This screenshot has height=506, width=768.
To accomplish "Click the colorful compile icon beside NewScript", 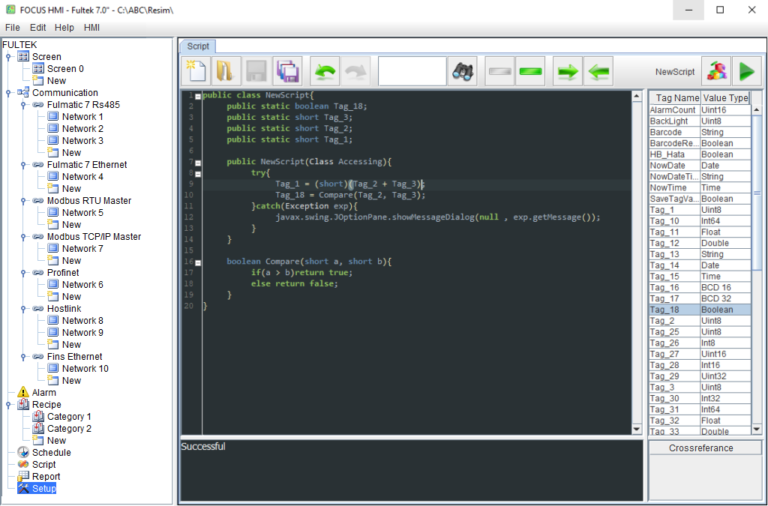I will [715, 71].
